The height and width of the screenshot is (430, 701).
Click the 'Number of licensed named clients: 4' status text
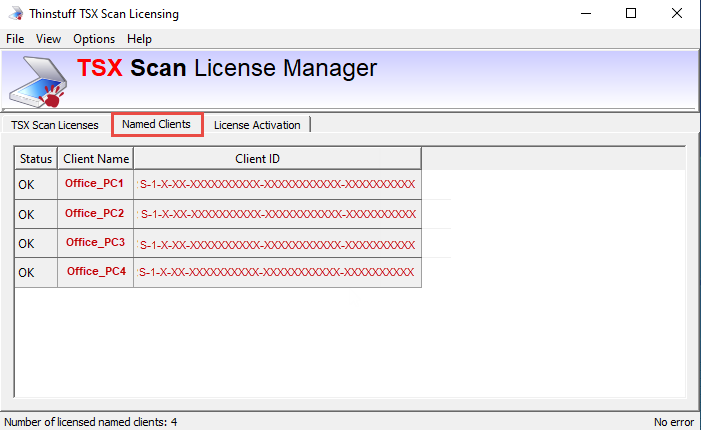tap(91, 422)
